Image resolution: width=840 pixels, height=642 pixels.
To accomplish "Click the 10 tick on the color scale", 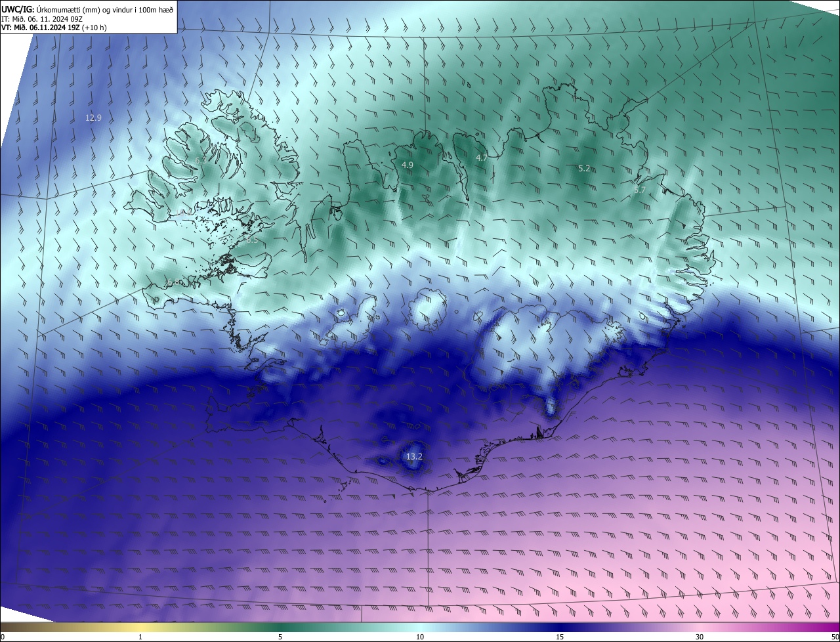I will click(420, 637).
